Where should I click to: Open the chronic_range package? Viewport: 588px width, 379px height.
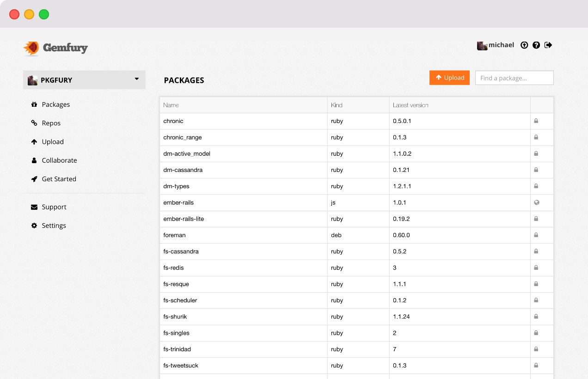click(183, 137)
